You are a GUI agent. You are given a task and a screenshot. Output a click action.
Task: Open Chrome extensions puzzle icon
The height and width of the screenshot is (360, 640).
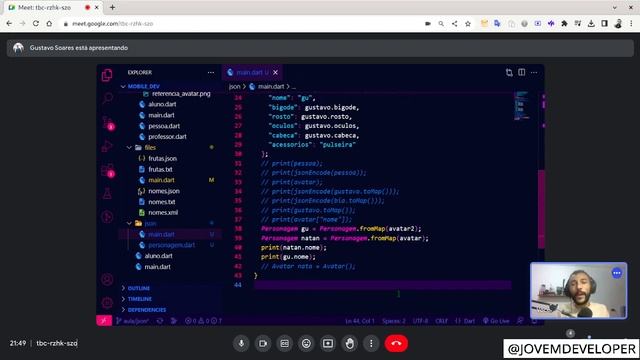[564, 24]
